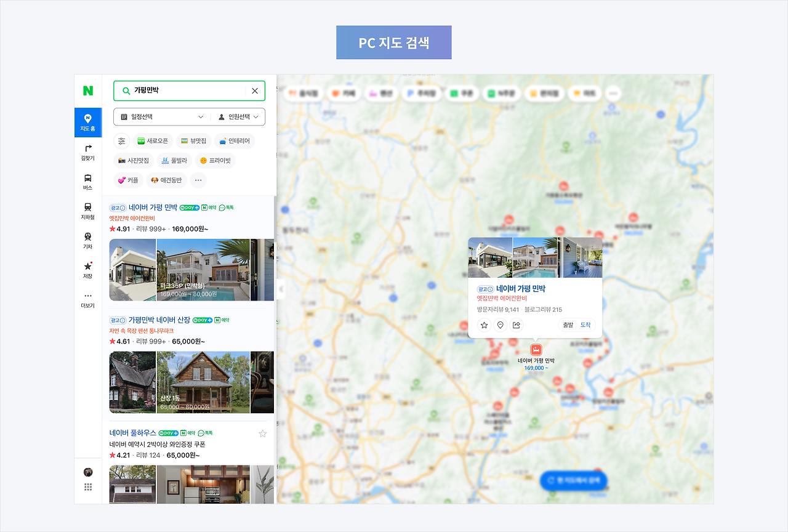Select the 기차 train sidebar item
Viewport: 788px width, 532px height.
coord(88,241)
